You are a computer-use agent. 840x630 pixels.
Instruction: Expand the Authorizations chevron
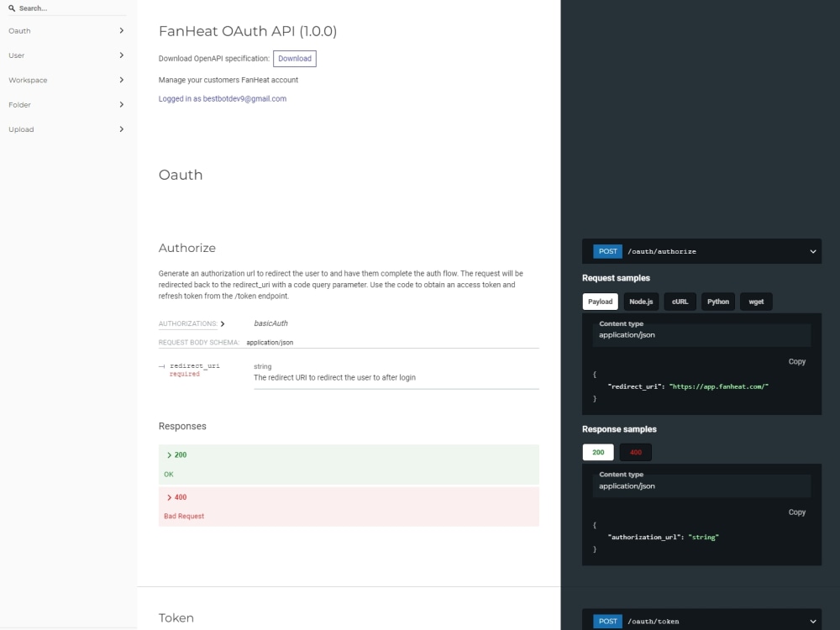coord(223,323)
